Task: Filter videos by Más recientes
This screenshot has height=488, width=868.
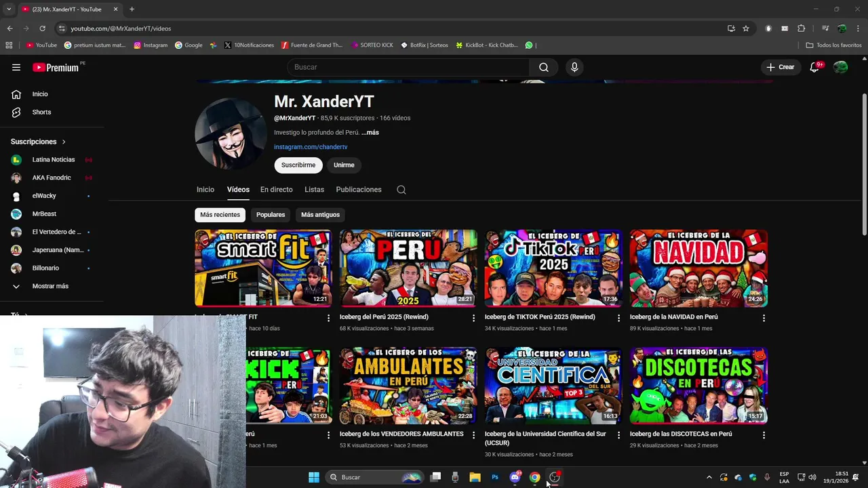Action: tap(220, 215)
